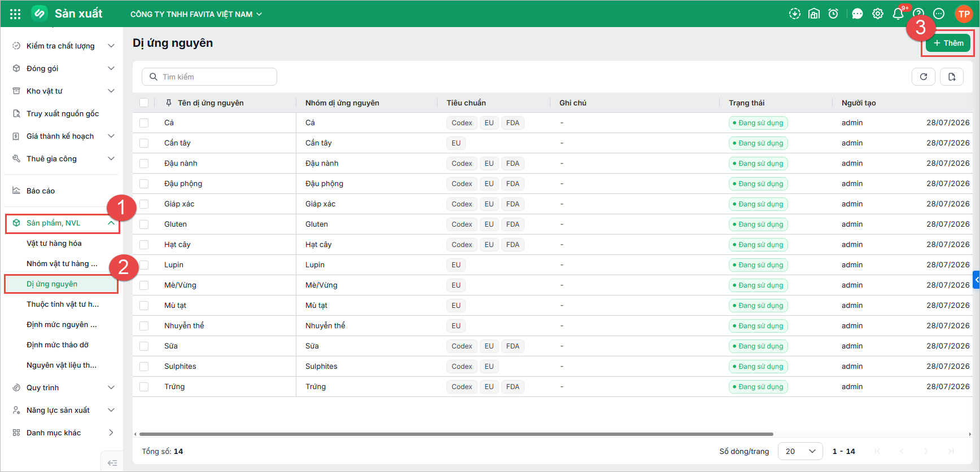Open the more options ellipsis icon in header
Image resolution: width=980 pixels, height=472 pixels.
click(939, 14)
